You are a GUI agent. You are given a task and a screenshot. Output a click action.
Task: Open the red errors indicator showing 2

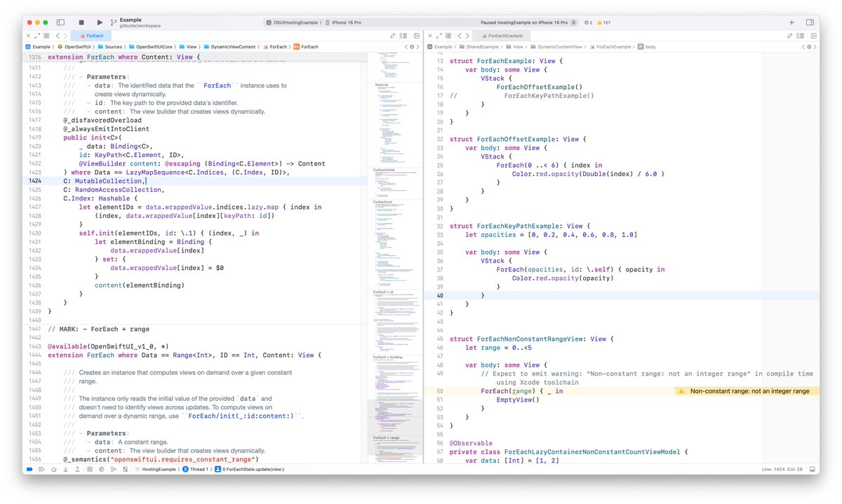pos(588,22)
